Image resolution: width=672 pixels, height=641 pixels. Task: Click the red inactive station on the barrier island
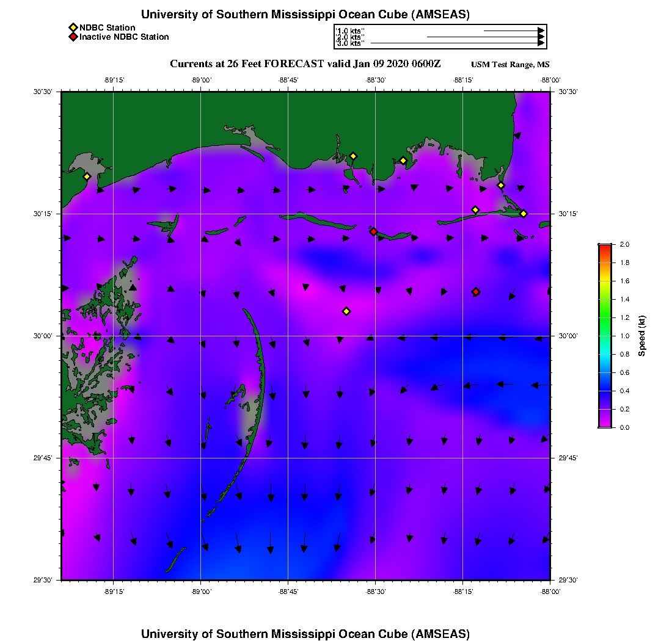[x=373, y=231]
